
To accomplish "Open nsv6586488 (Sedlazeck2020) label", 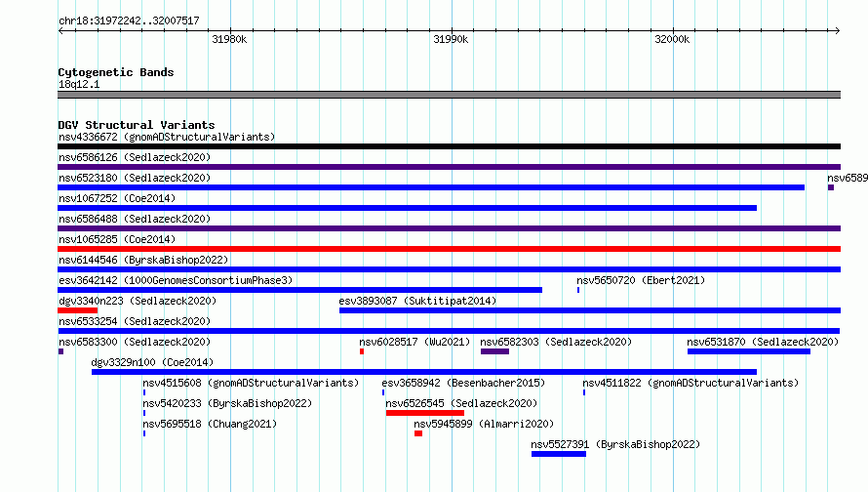I will (135, 219).
